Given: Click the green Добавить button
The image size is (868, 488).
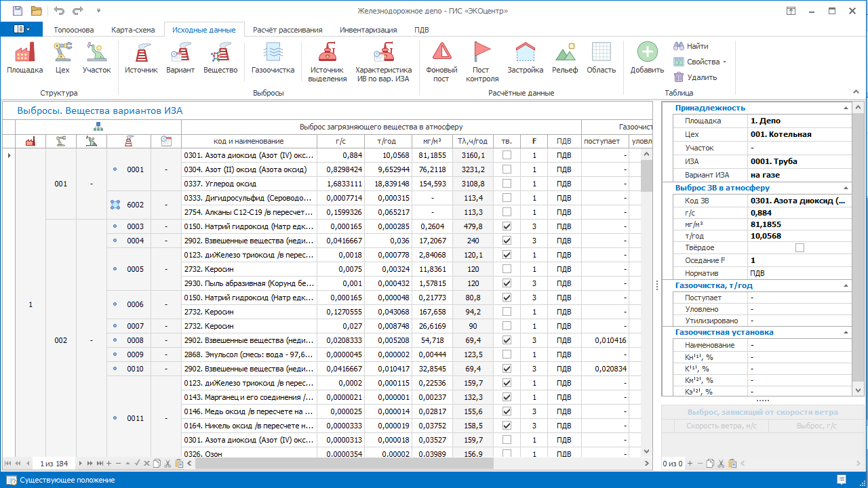Looking at the screenshot, I should pyautogui.click(x=647, y=58).
